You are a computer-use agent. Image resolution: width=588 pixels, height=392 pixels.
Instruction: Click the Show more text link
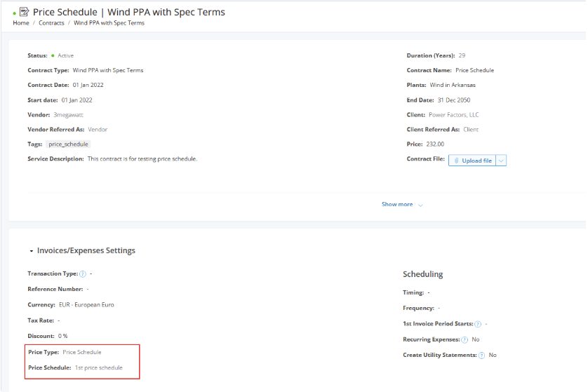tap(397, 204)
